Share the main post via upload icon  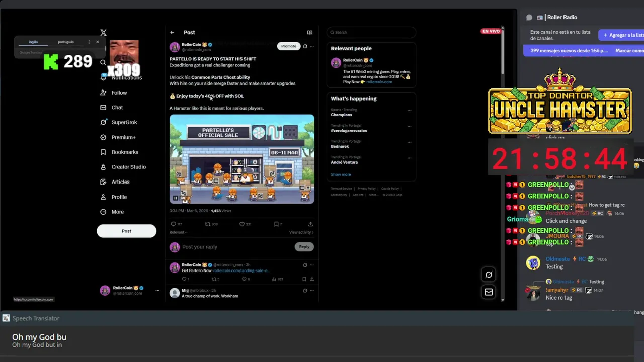click(310, 224)
